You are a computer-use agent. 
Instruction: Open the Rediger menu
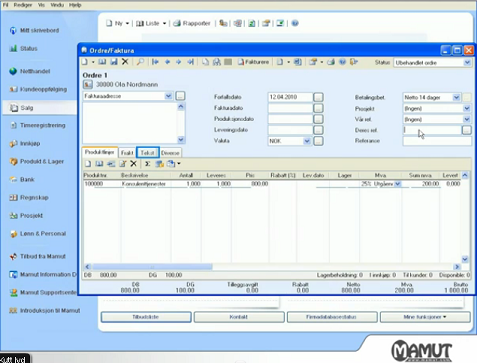coord(23,5)
